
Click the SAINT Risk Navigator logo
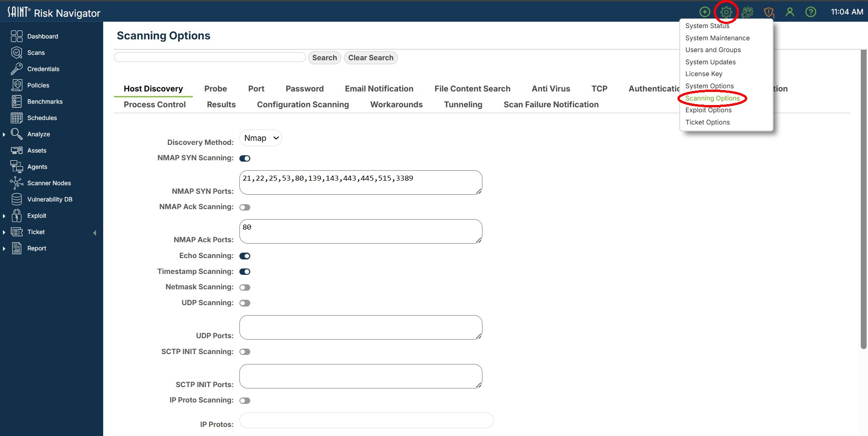click(54, 12)
